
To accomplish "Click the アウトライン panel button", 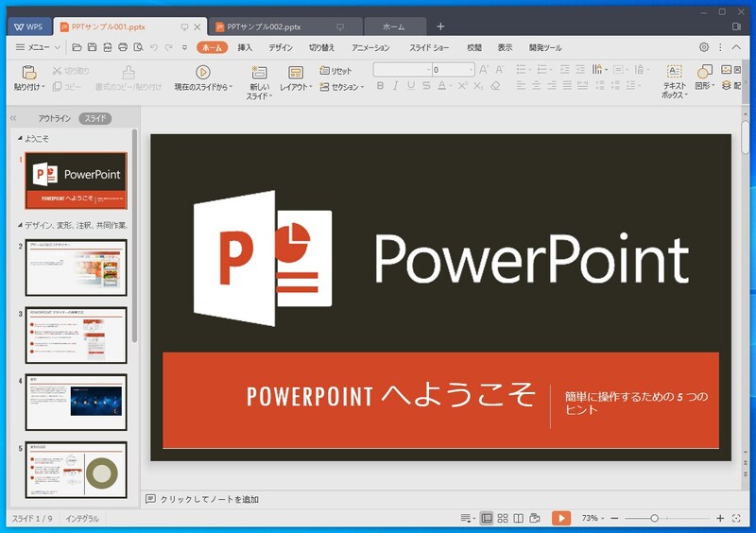I will coord(54,119).
